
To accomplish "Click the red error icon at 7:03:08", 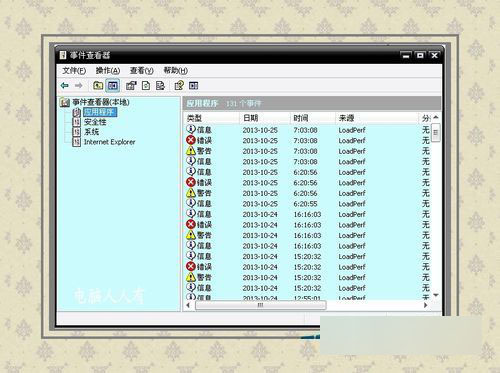I will click(x=191, y=140).
